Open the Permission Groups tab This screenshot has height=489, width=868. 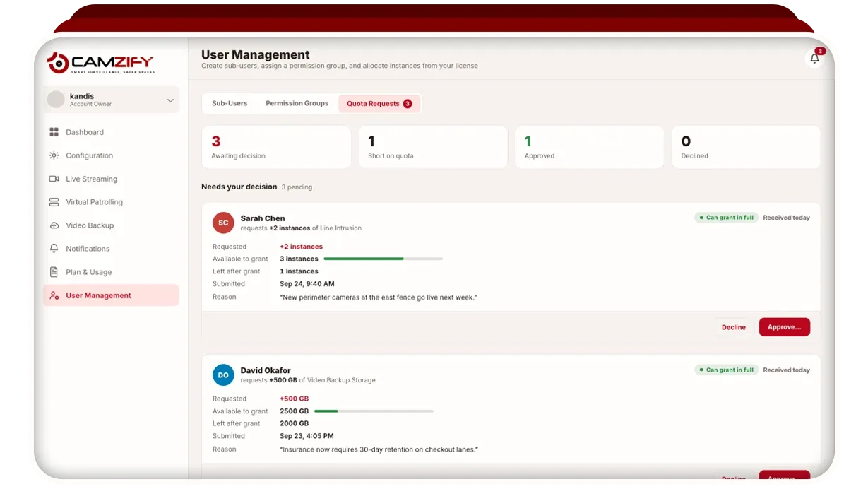297,103
